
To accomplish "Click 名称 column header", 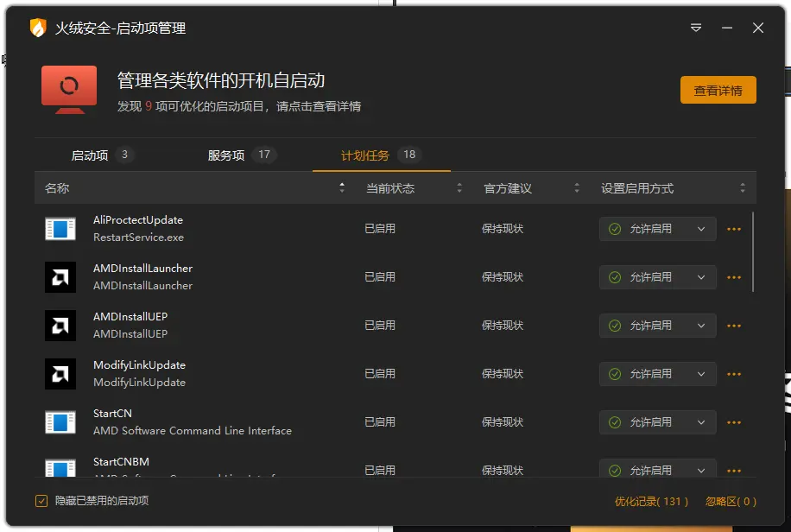I will (57, 188).
